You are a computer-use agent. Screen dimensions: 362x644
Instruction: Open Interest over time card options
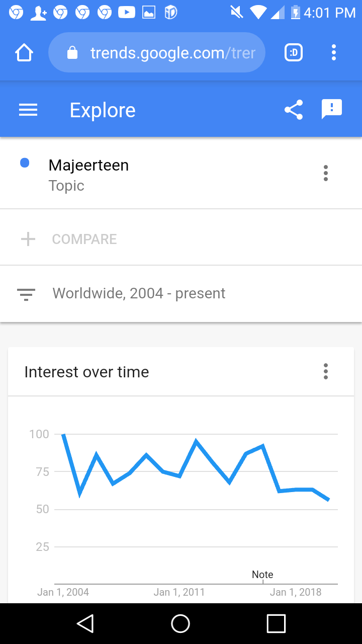[326, 371]
